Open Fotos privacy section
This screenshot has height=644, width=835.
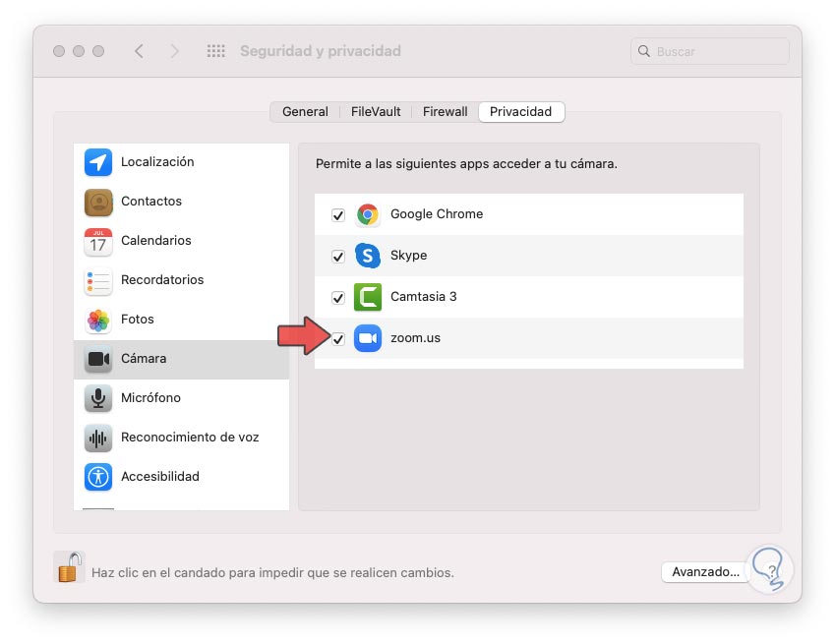click(97, 319)
